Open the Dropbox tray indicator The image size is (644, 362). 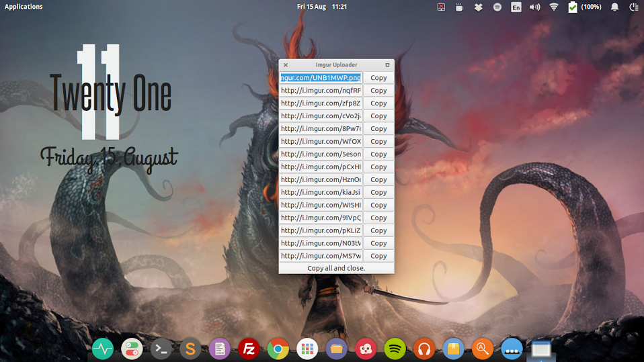(x=478, y=7)
